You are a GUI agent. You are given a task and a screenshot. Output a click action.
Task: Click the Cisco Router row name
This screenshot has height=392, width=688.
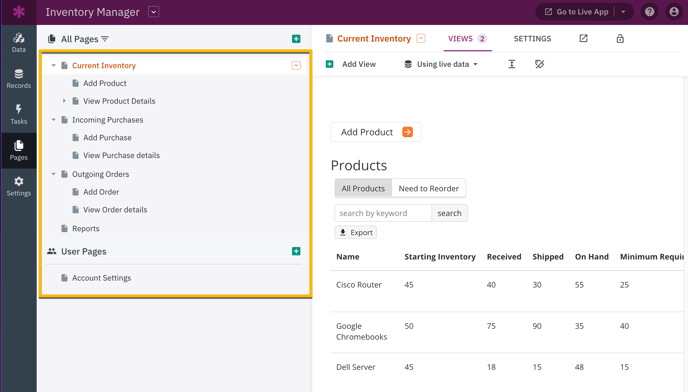point(358,284)
